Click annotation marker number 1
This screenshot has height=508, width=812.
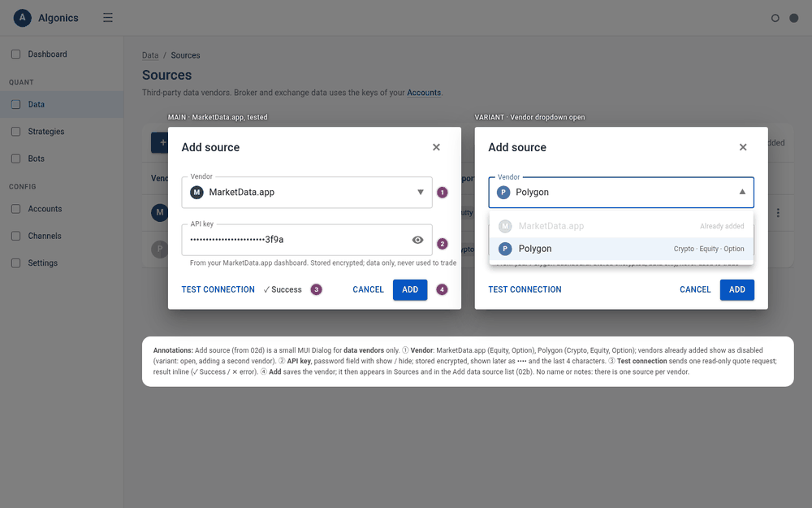(442, 193)
